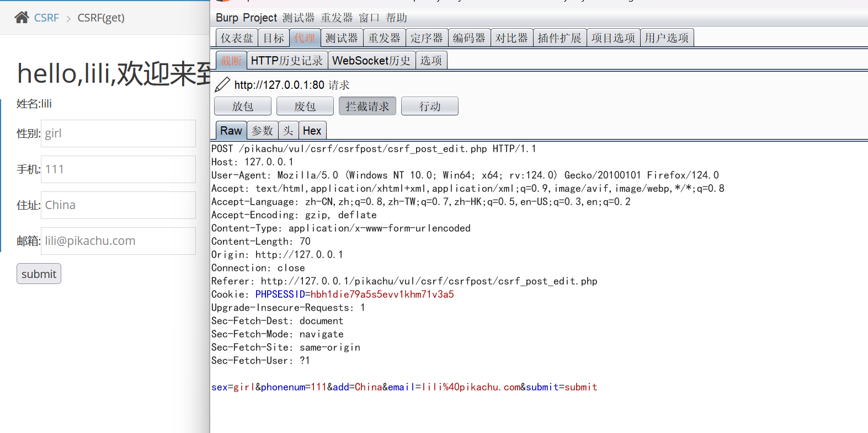Open the CSRF breadcrumb link
This screenshot has width=868, height=433.
(46, 18)
